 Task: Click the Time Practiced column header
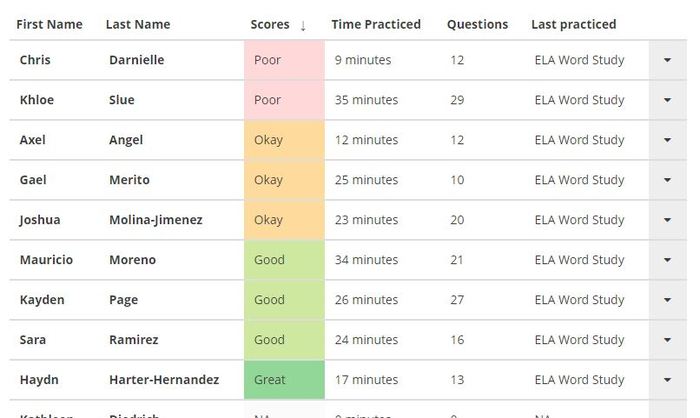(376, 24)
